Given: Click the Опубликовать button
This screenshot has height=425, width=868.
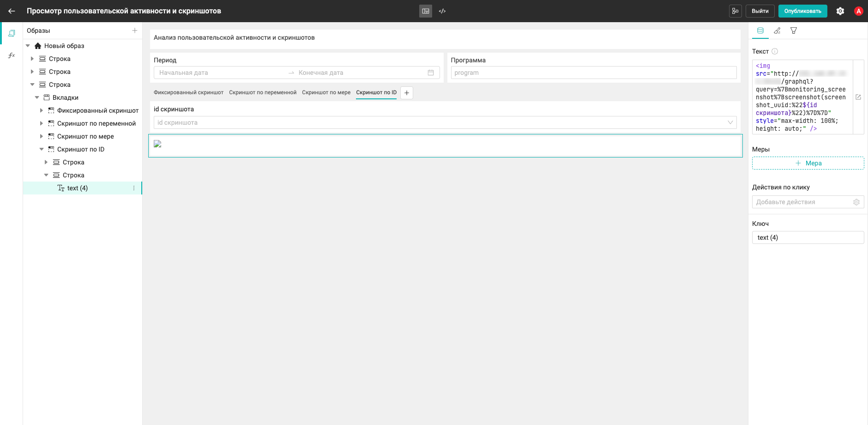Looking at the screenshot, I should point(802,11).
